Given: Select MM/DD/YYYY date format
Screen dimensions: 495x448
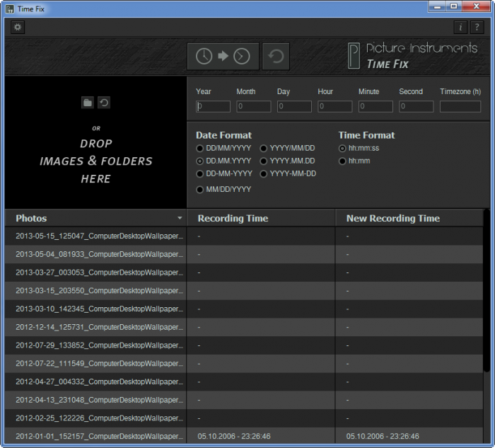Looking at the screenshot, I should [201, 190].
